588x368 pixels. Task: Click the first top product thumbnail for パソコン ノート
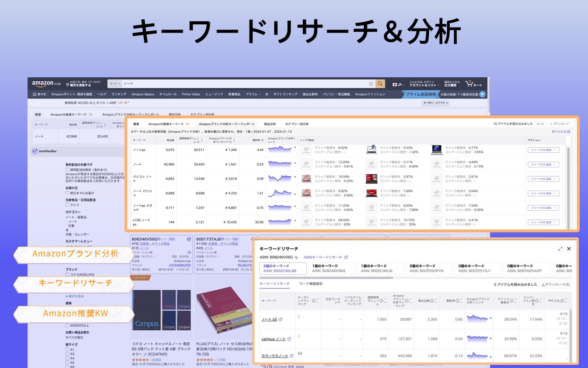point(306,178)
